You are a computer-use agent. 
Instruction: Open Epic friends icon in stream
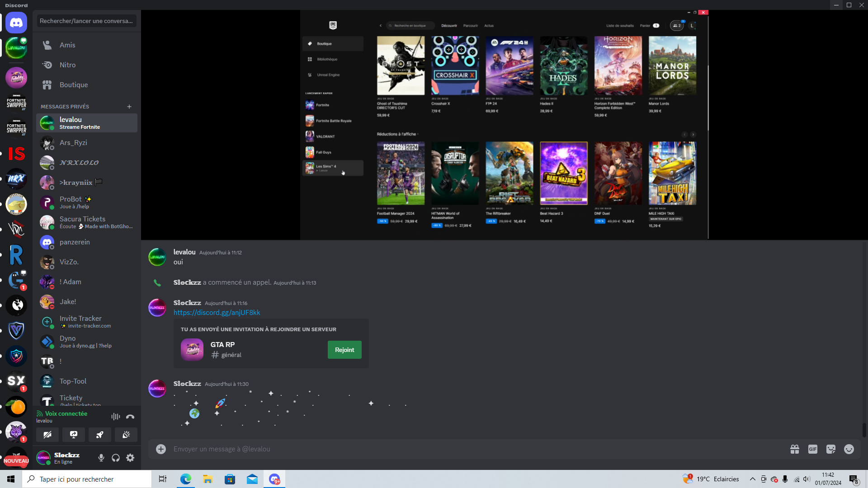tap(677, 26)
